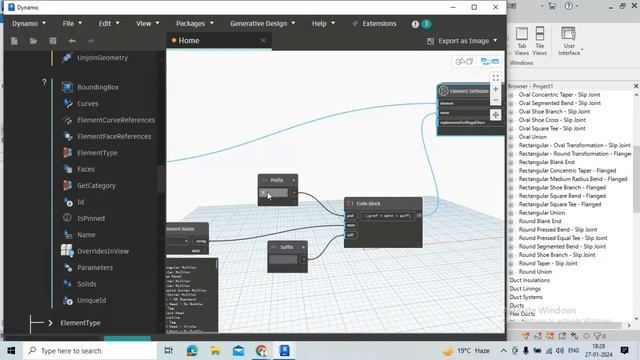Select the ElementCurveReferences library node
This screenshot has height=360, width=640.
(116, 120)
